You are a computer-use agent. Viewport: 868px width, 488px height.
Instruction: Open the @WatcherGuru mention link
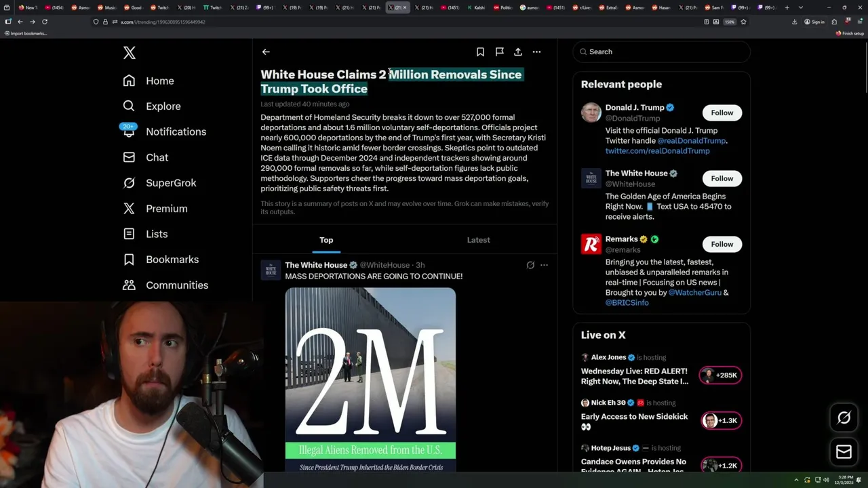pyautogui.click(x=694, y=293)
